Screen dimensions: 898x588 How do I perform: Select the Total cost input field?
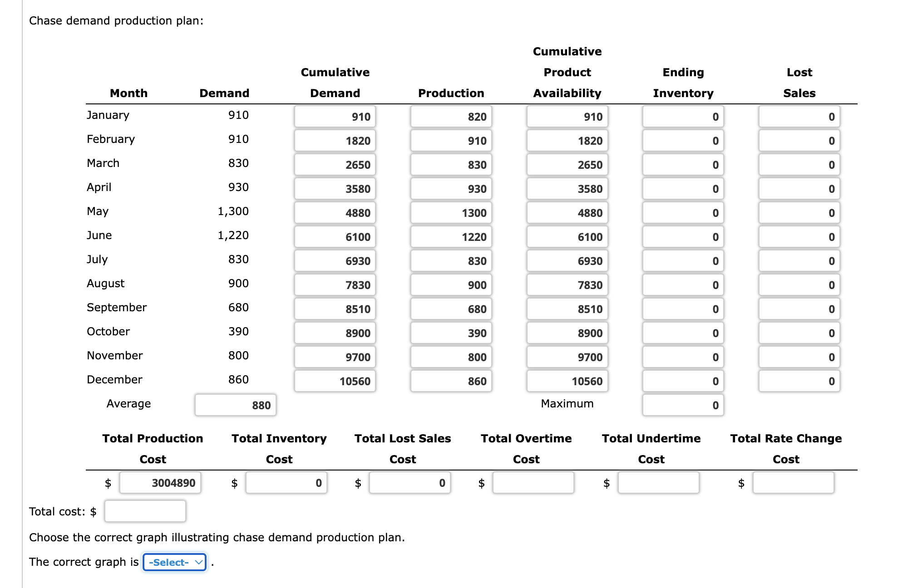point(145,511)
